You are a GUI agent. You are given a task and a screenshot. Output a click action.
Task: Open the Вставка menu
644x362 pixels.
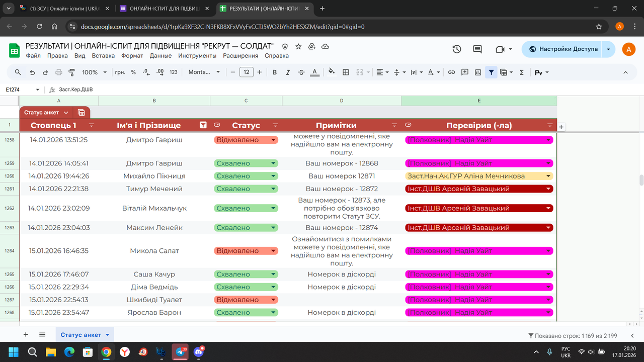[103, 56]
